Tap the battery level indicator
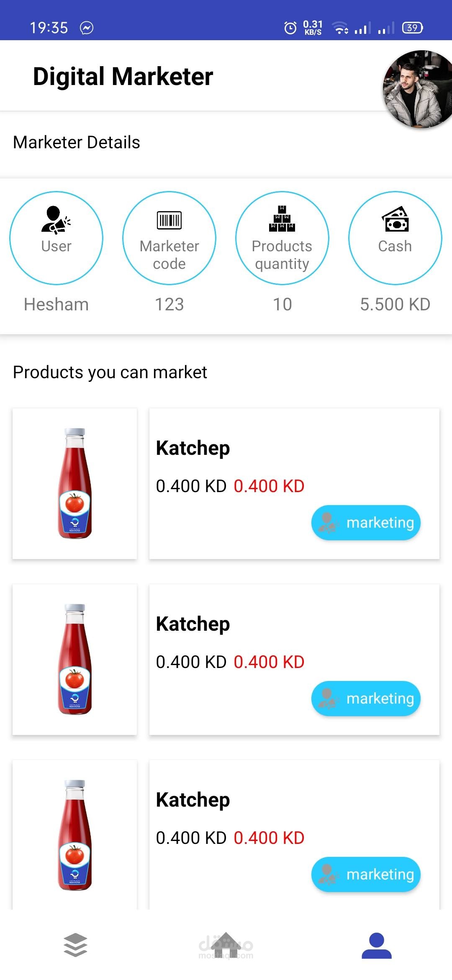Viewport: 452px width, 980px height. (412, 28)
